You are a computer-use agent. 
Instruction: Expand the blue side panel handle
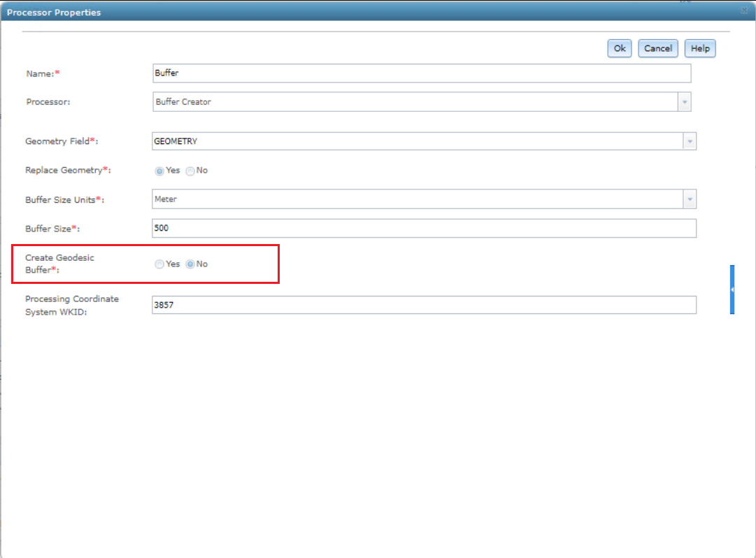(732, 289)
